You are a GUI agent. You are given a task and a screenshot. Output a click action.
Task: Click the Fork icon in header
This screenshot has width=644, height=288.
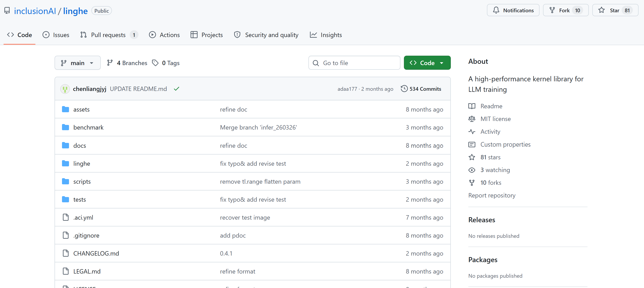pyautogui.click(x=552, y=10)
